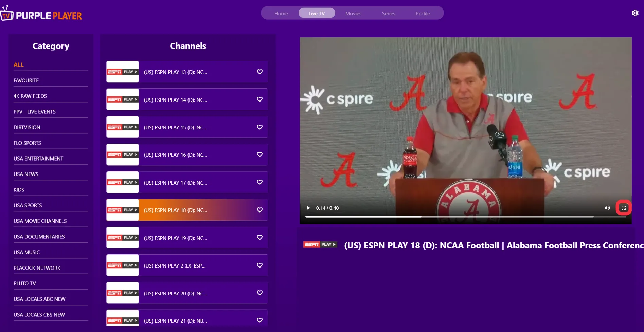Seek on the video progress bar
Viewport: 644px width, 332px height.
(x=466, y=217)
